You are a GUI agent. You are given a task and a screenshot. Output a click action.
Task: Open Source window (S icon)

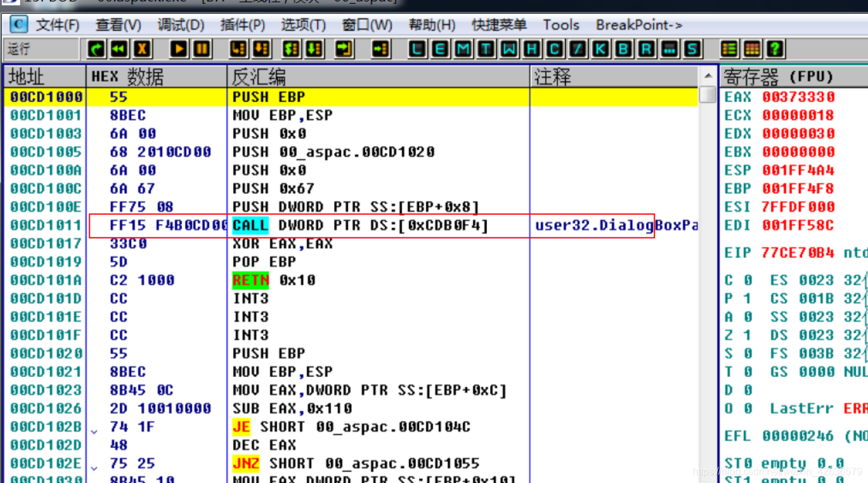pos(692,49)
